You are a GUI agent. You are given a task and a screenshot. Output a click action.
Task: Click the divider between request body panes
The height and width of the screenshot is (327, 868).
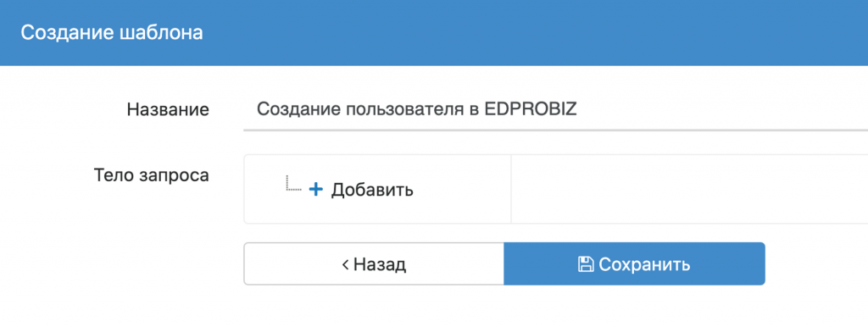[511, 189]
